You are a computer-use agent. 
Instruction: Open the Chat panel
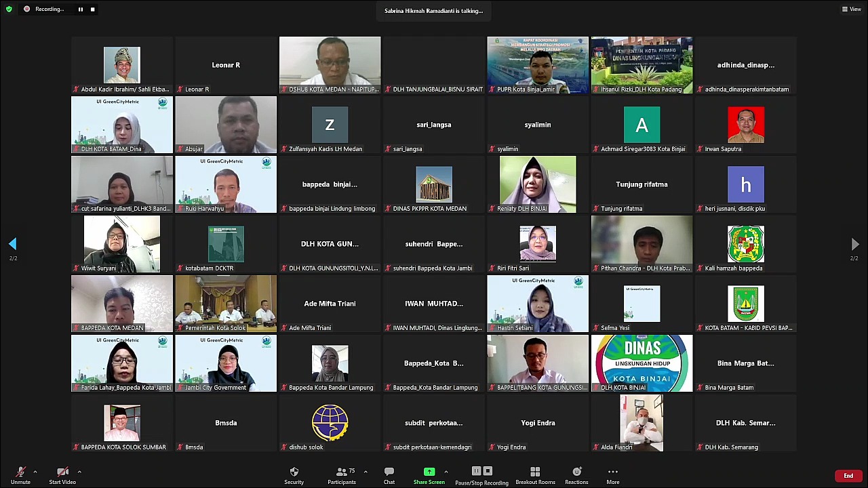[389, 475]
